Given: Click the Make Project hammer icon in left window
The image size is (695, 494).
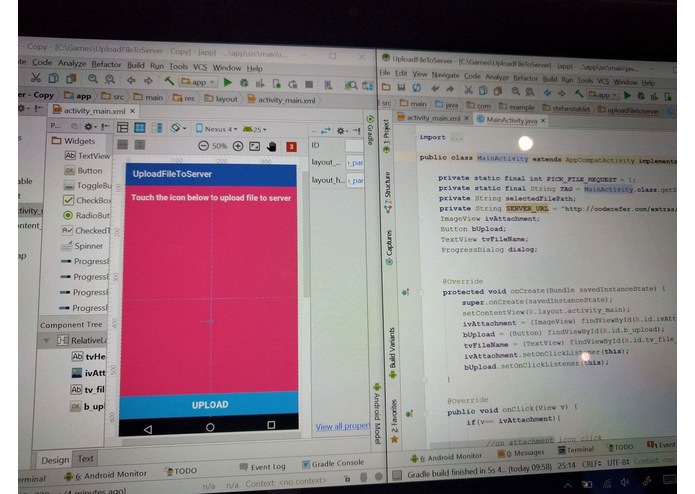Looking at the screenshot, I should (168, 81).
